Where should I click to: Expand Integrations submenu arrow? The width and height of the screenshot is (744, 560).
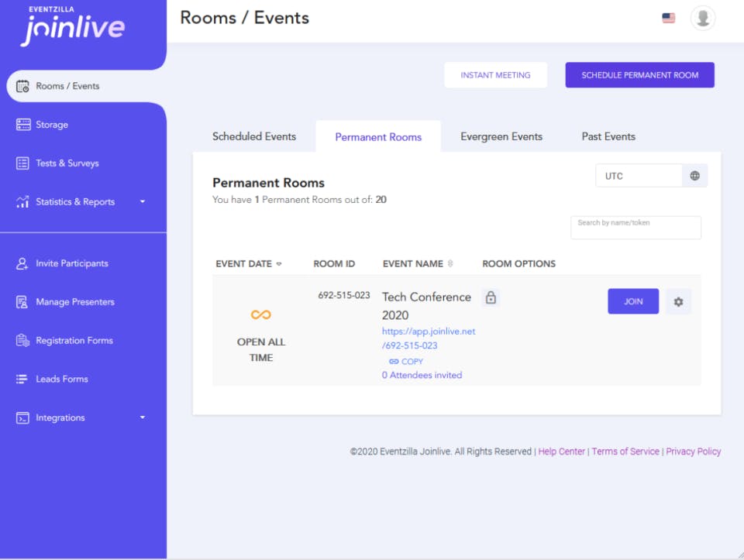click(143, 417)
